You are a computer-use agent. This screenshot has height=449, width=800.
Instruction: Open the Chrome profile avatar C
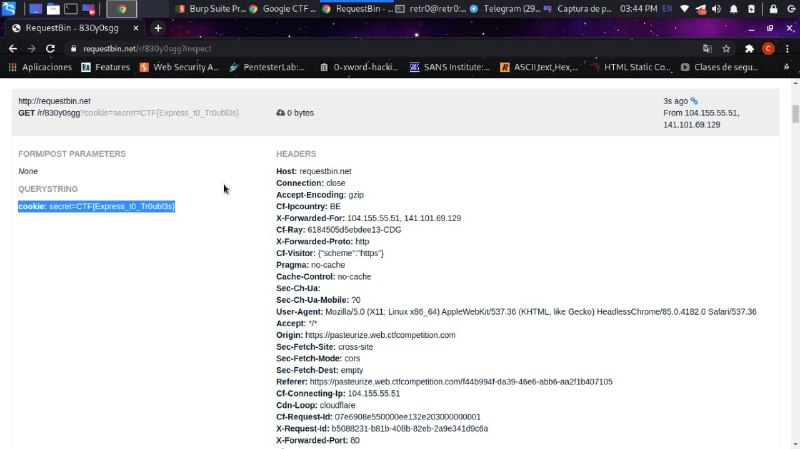click(768, 48)
